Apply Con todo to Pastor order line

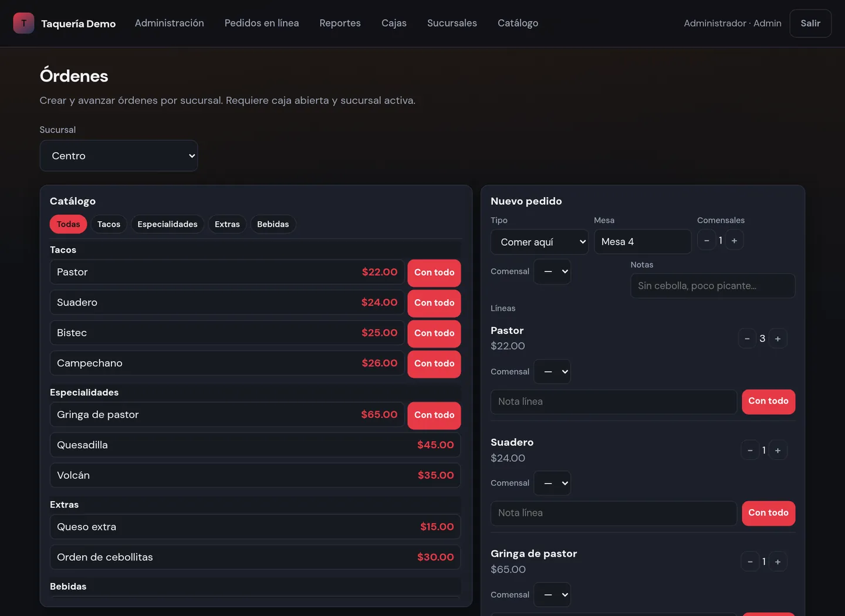(x=769, y=402)
